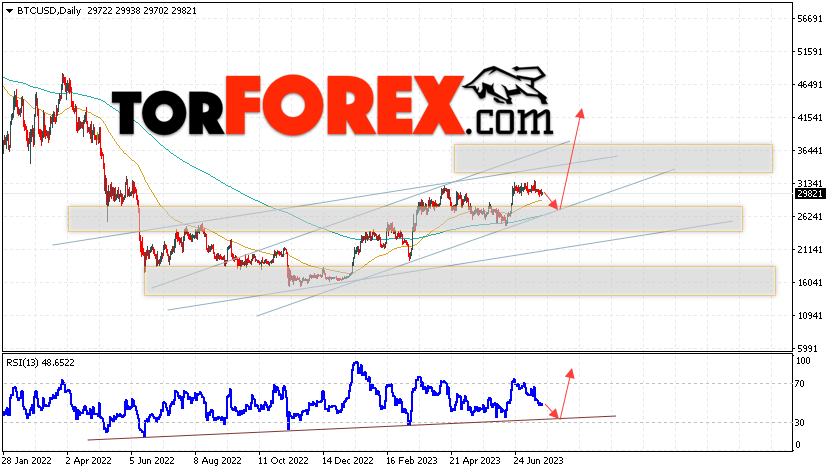
Task: Select RSI scale level 100
Action: pyautogui.click(x=803, y=361)
